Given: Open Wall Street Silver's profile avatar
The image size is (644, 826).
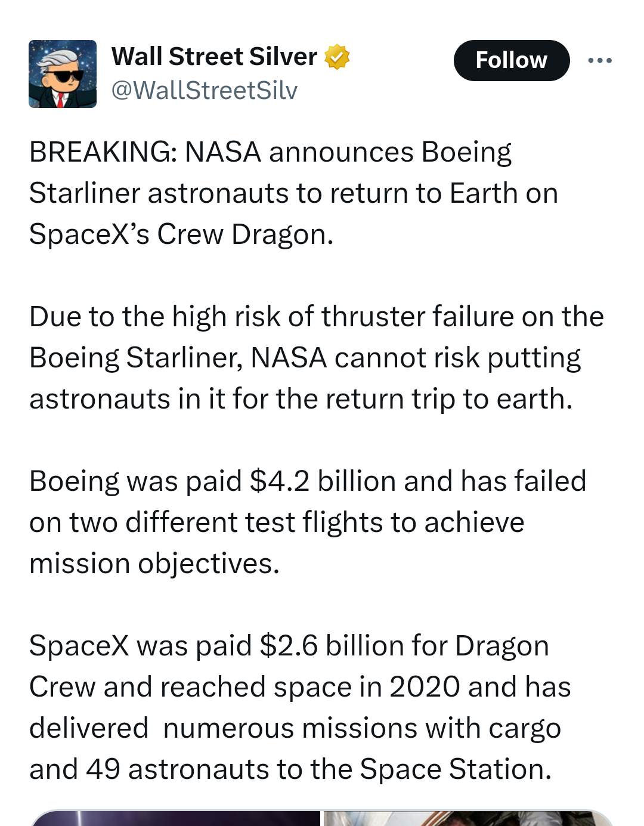Looking at the screenshot, I should point(63,74).
